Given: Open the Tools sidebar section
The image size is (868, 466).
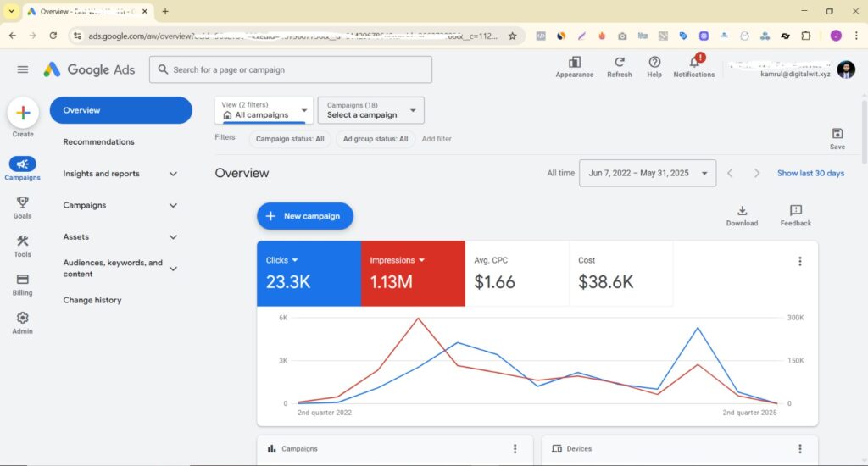Looking at the screenshot, I should point(23,246).
